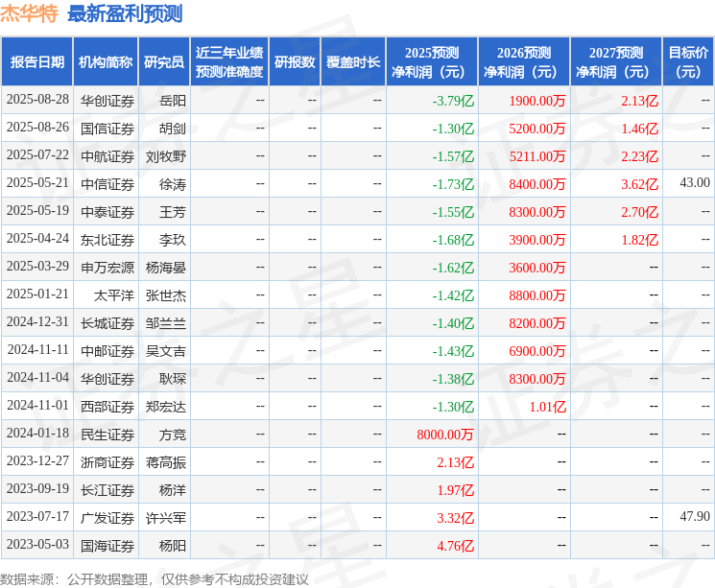This screenshot has height=588, width=715.
Task: Click researcher 刘牧野
Action: tap(165, 156)
